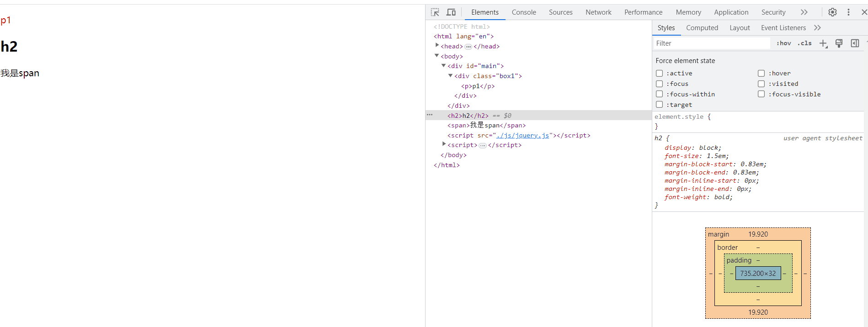Select the <!DOCTYPE html> row

pyautogui.click(x=462, y=26)
